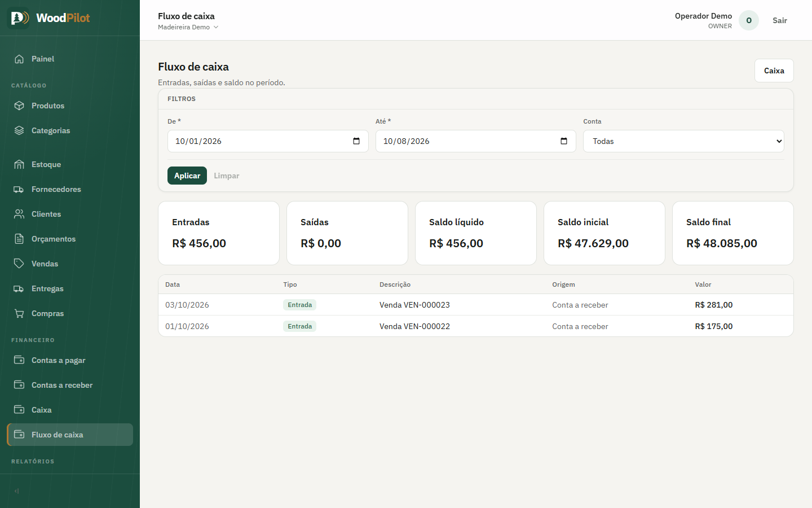Click the Compras cart icon
Image resolution: width=812 pixels, height=508 pixels.
(x=19, y=313)
